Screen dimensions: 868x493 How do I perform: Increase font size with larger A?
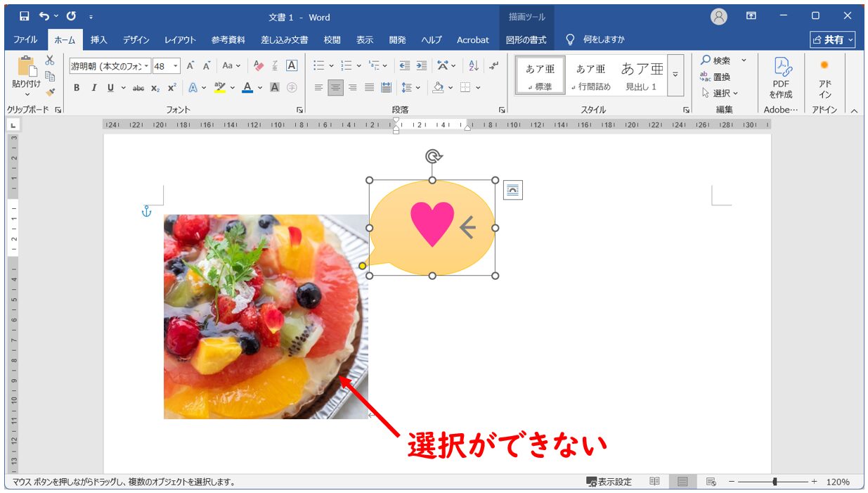[190, 66]
